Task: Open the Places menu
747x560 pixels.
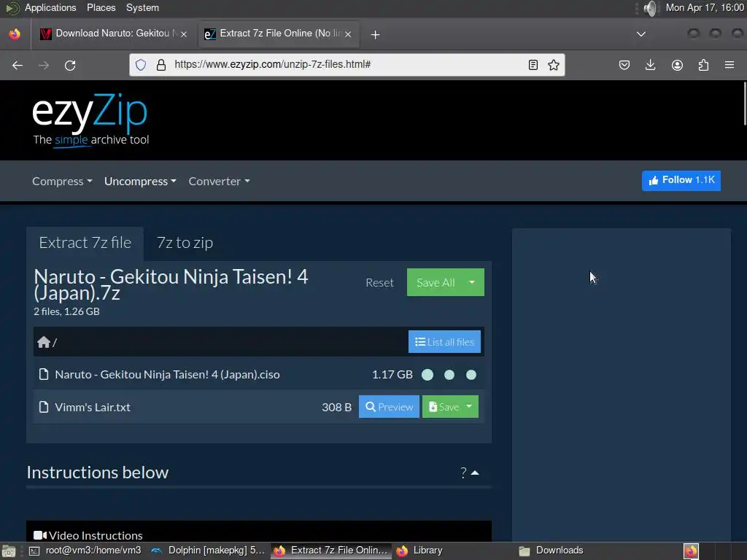Action: click(101, 7)
